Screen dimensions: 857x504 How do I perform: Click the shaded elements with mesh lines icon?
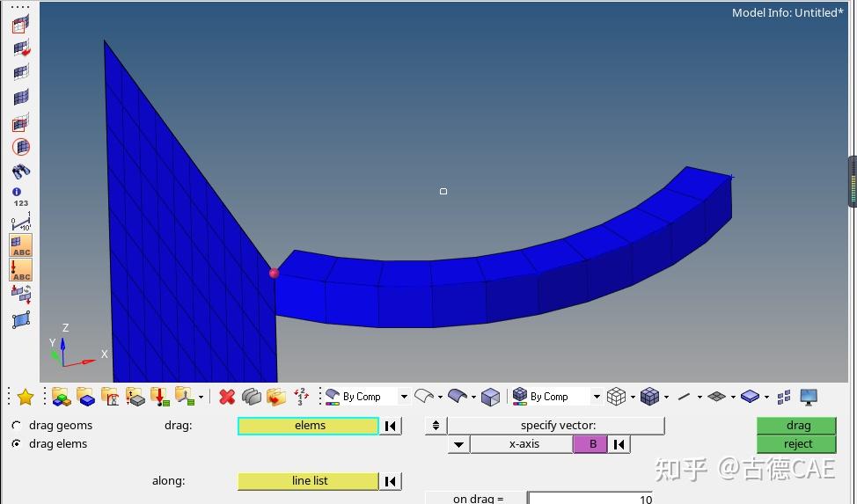click(649, 397)
